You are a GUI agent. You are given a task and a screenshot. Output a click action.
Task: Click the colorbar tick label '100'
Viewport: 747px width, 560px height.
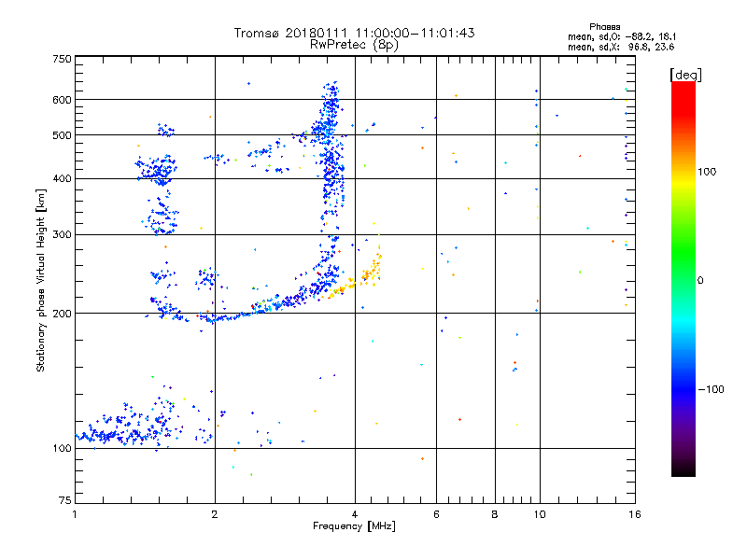pos(707,172)
